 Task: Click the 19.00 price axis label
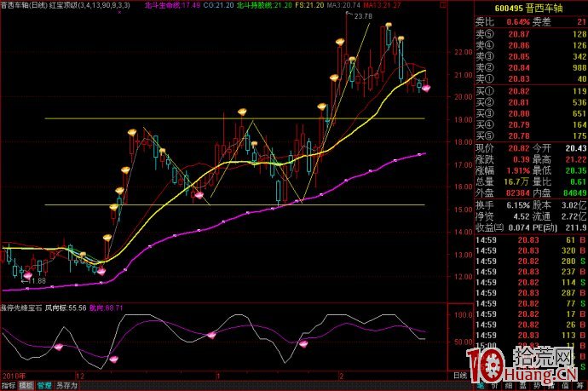(463, 120)
